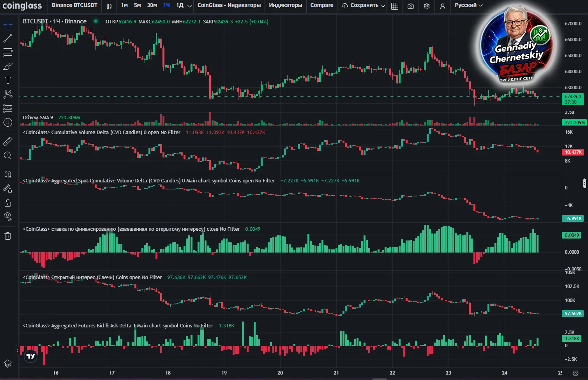Select the ruler measure tool
The image size is (588, 380).
coord(8,141)
